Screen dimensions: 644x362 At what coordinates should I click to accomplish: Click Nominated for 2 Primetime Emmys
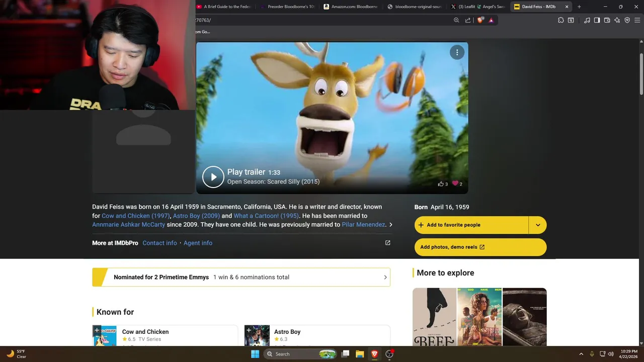tap(161, 277)
